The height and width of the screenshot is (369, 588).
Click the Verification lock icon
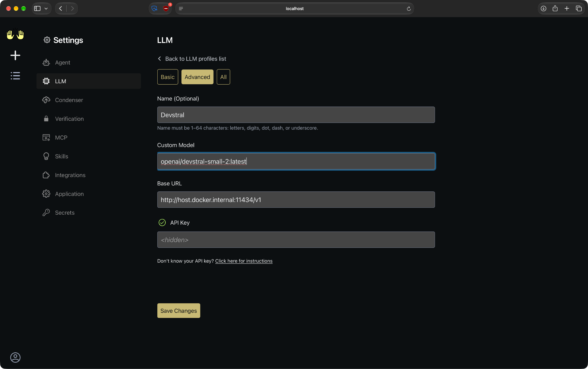[x=46, y=119]
